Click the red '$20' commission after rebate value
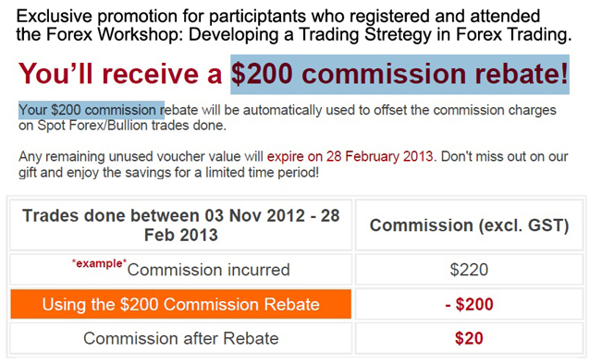The image size is (590, 364). click(469, 338)
